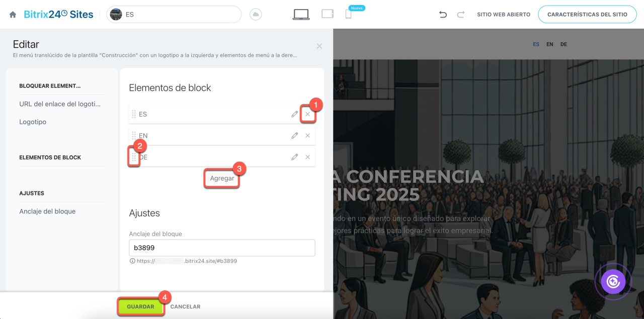Click the cloud publish status icon

click(256, 15)
